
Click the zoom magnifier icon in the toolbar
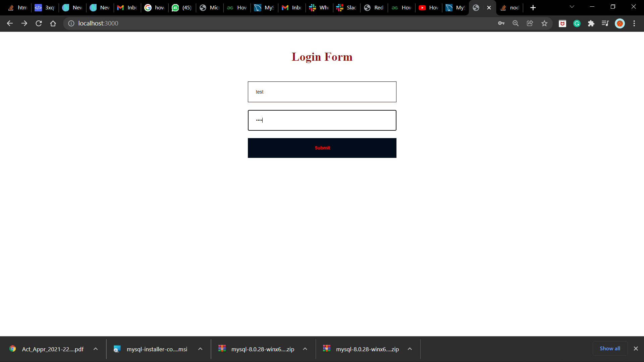point(516,23)
